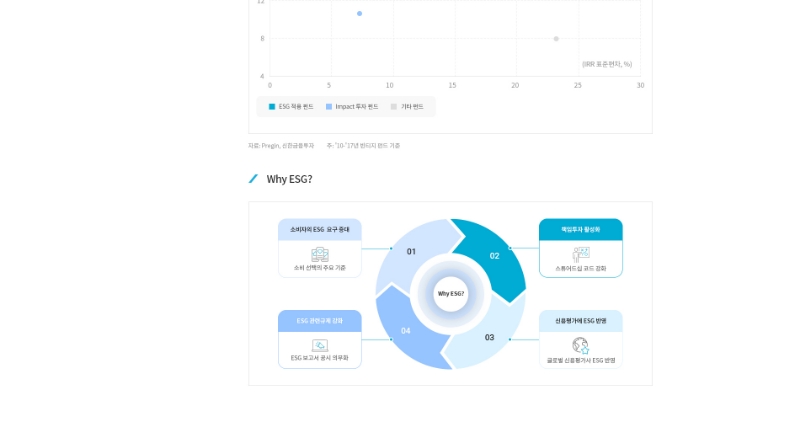The width and height of the screenshot is (800, 448).
Task: Click the laptop report icon in ESG regulation card
Action: point(320,345)
